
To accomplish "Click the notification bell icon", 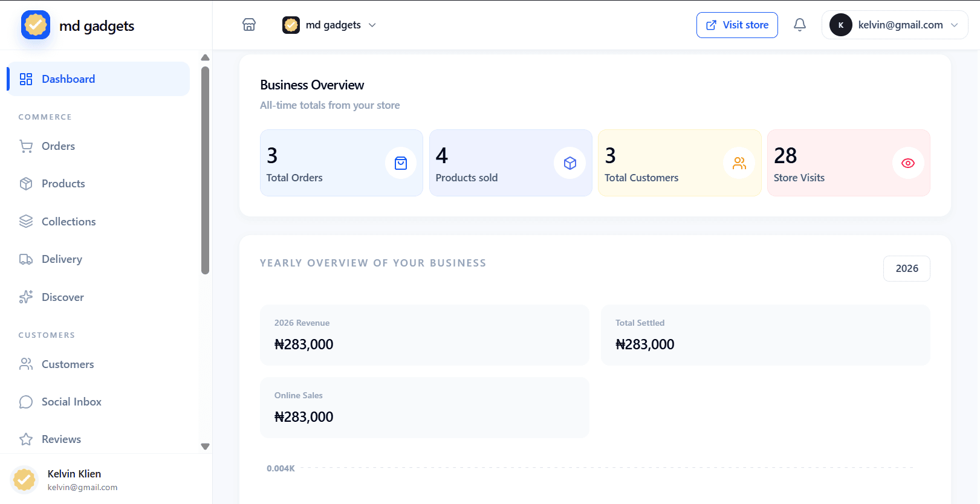I will pyautogui.click(x=799, y=25).
